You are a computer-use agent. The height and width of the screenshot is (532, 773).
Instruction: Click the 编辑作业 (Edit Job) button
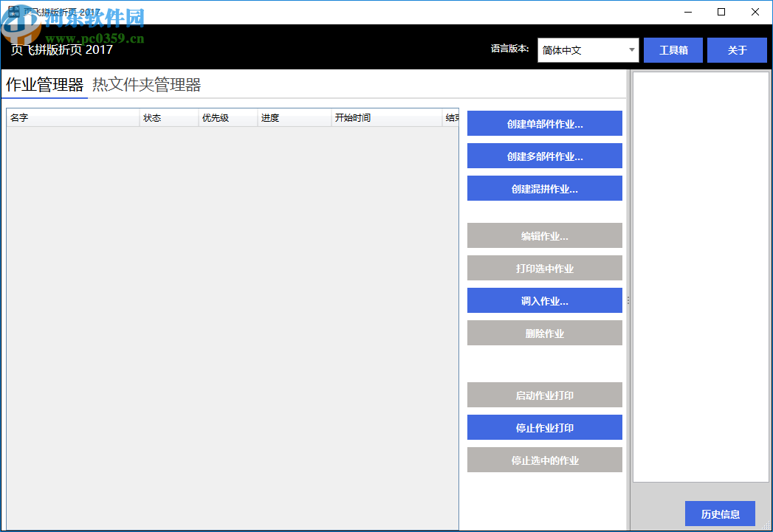click(544, 235)
